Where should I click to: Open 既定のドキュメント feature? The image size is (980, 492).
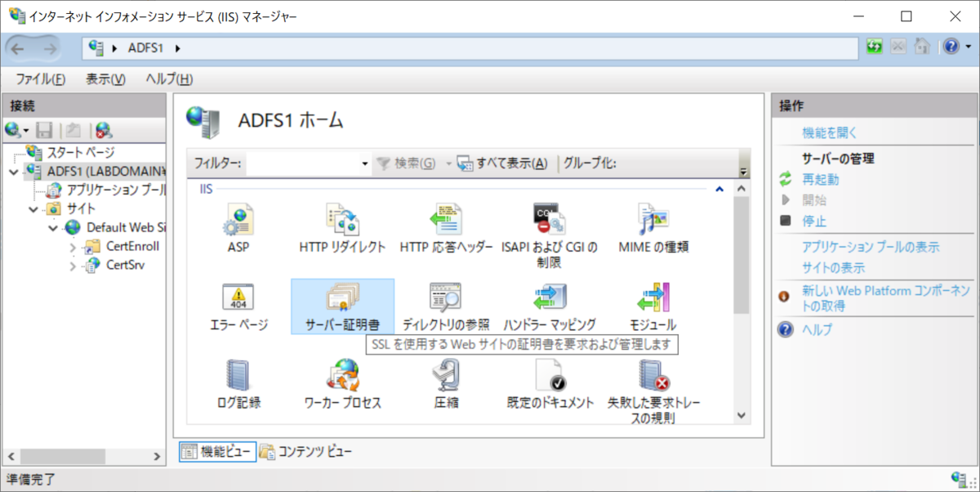550,384
